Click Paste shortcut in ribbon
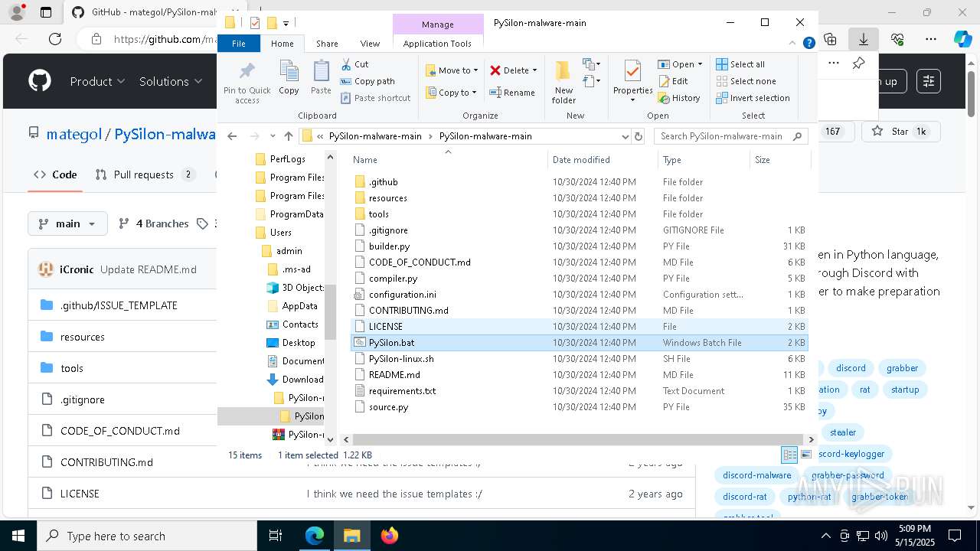980x551 pixels. 376,98
